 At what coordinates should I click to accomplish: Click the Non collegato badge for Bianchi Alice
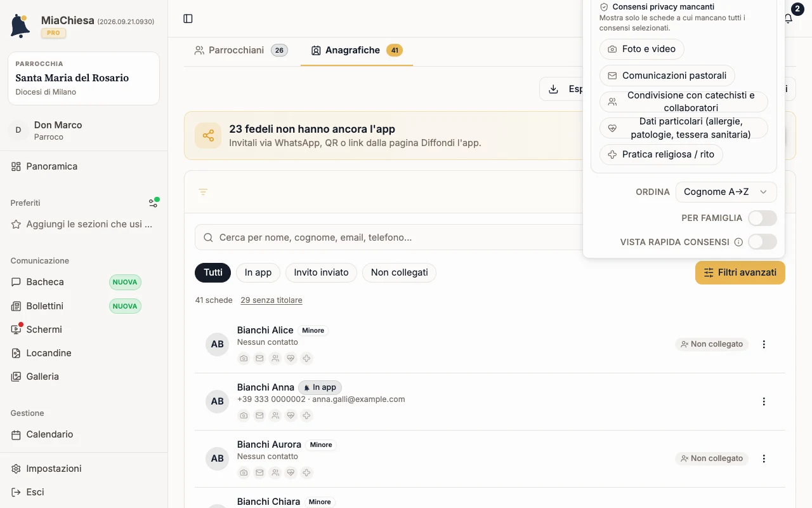tap(712, 344)
